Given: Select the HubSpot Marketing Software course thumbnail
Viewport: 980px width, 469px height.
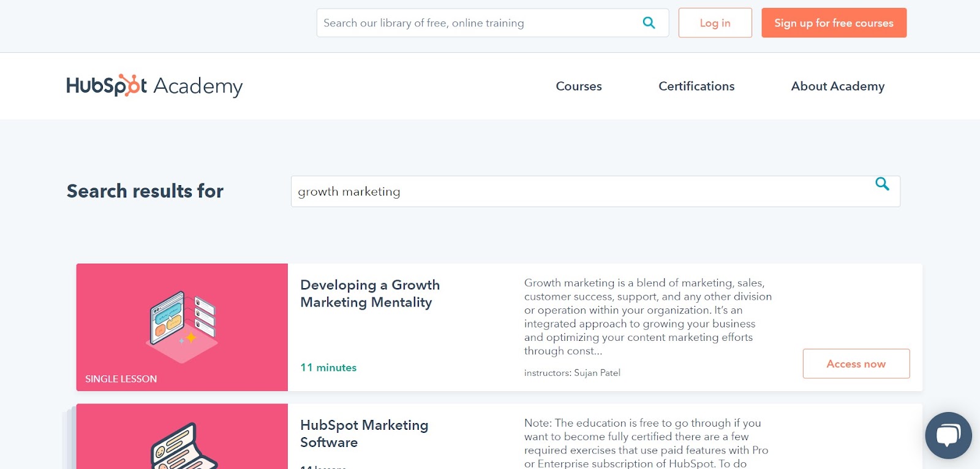Looking at the screenshot, I should 182,437.
